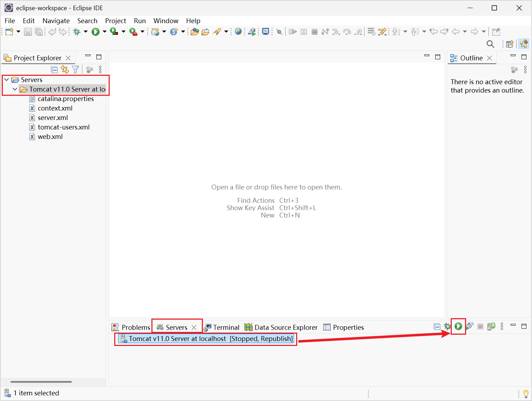Open the File menu
Image resolution: width=532 pixels, height=401 pixels.
(10, 21)
